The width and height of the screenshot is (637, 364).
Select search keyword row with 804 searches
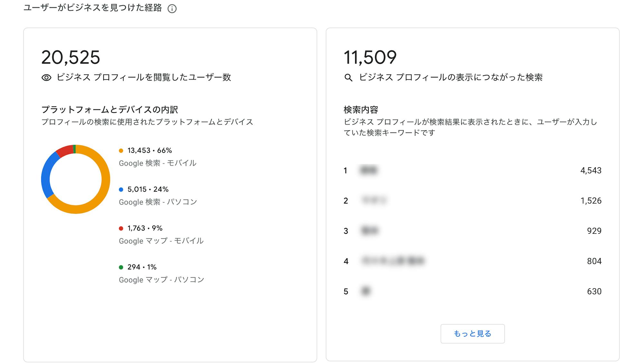[472, 261]
